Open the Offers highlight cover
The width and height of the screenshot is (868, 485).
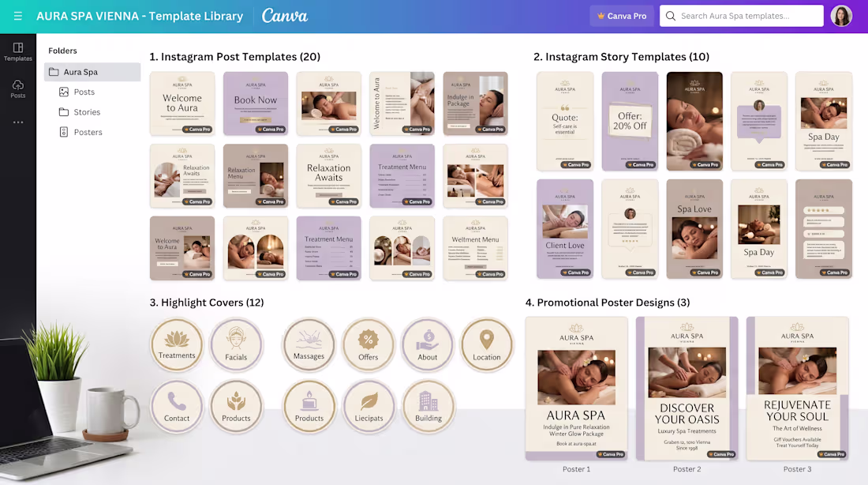[x=369, y=344]
